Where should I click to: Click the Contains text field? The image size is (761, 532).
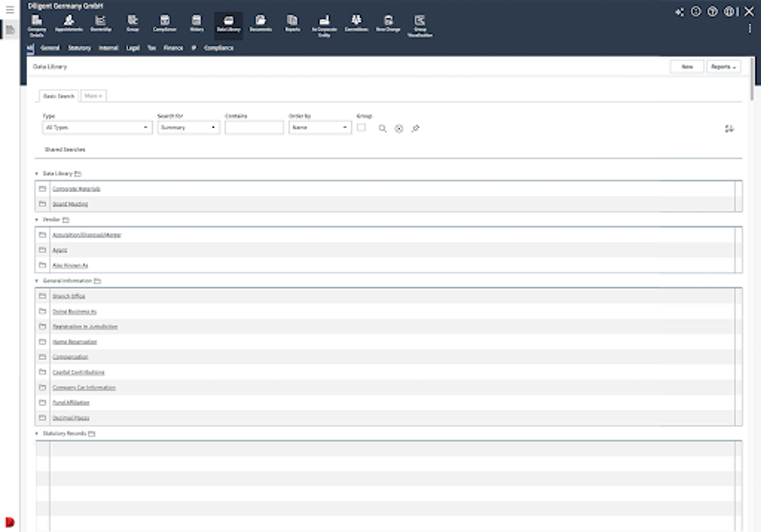tap(254, 128)
